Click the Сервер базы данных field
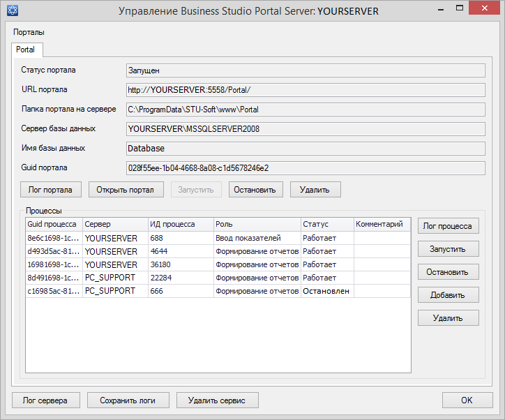Screen dimensions: 505x420 [306, 129]
